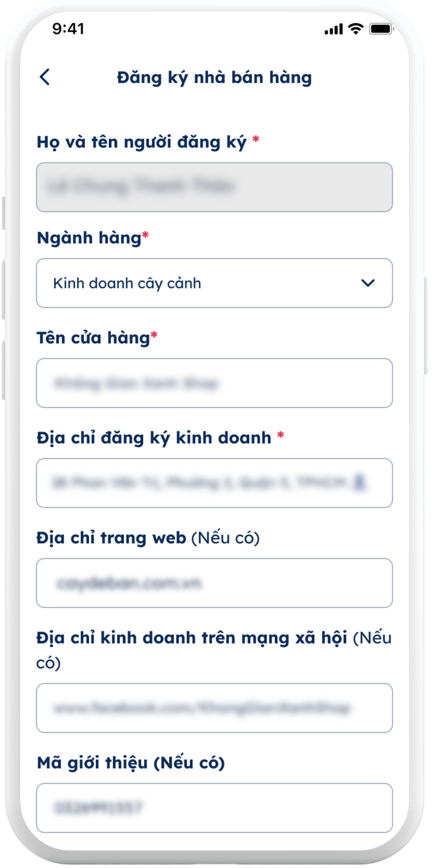Open the Ngành hàng dropdown
432x868 pixels.
[214, 283]
